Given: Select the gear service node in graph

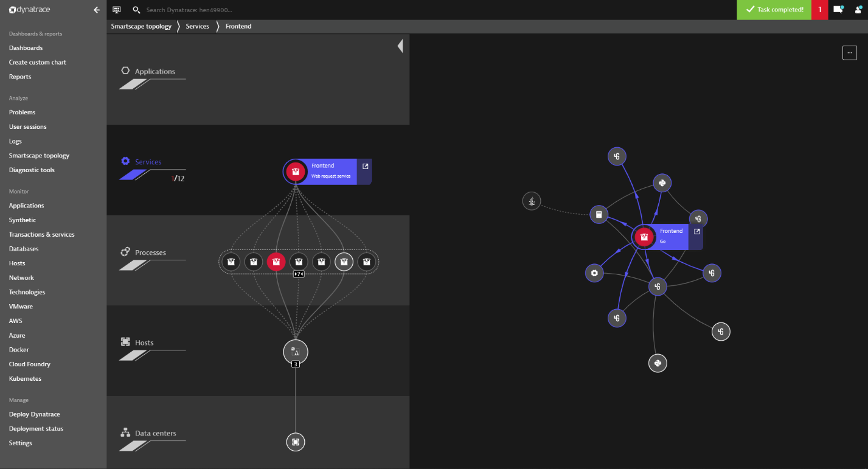Looking at the screenshot, I should (x=594, y=273).
